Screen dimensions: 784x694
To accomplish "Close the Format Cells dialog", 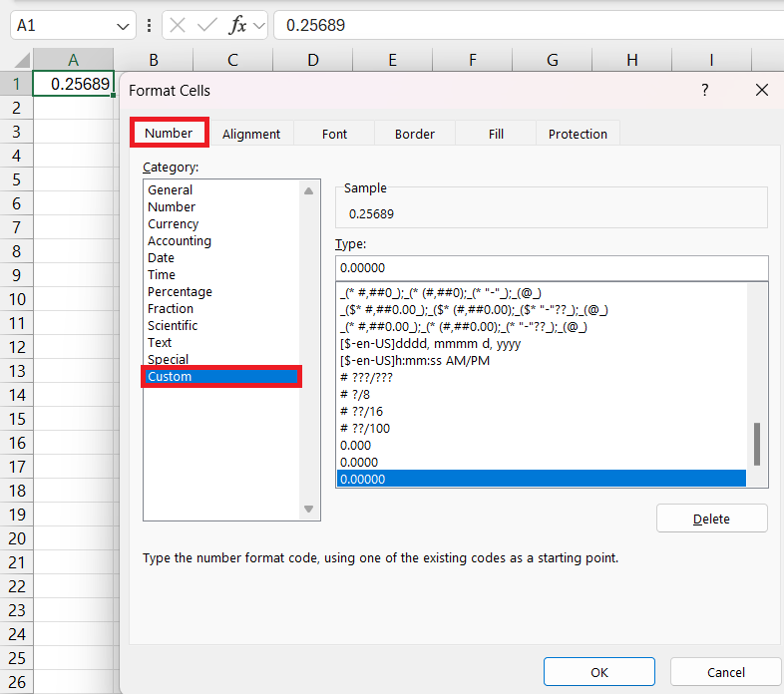I will point(762,90).
